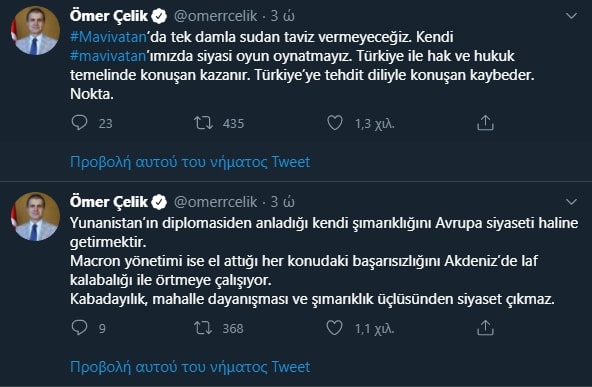The image size is (592, 387).
Task: Click the verified badge on second tweet
Action: pos(159,202)
